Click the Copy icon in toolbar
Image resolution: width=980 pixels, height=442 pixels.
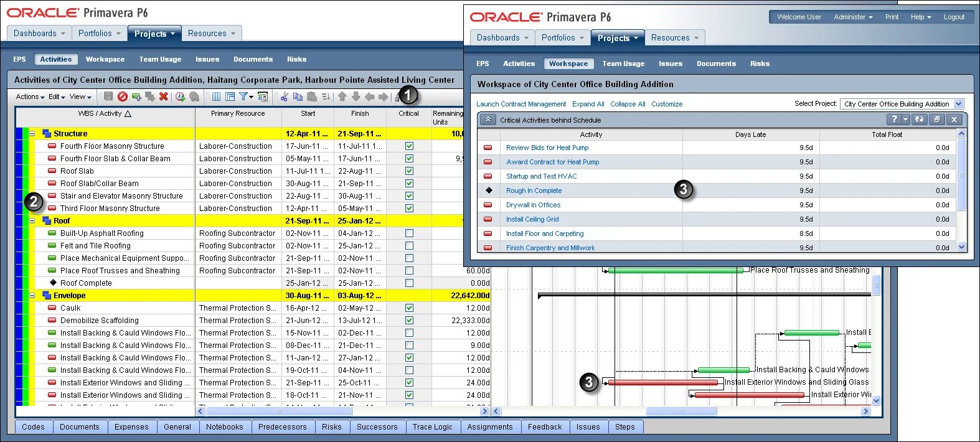click(298, 96)
